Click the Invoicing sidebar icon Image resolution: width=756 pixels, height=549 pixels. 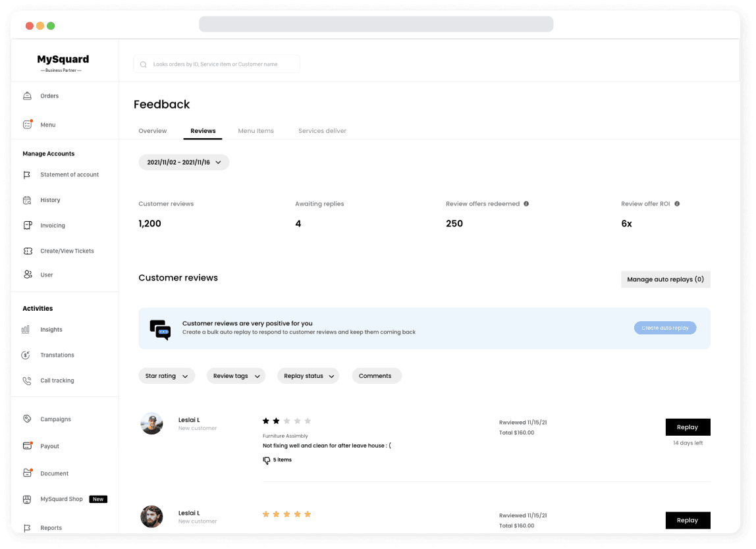coord(27,226)
